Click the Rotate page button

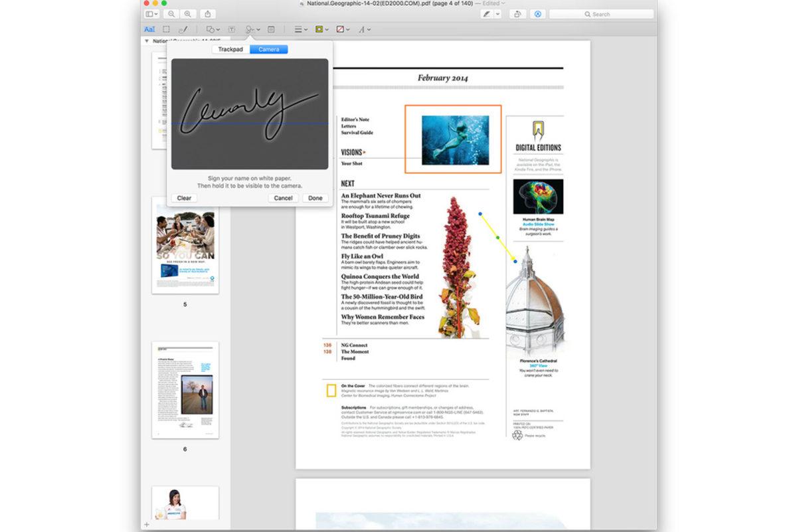click(x=517, y=14)
